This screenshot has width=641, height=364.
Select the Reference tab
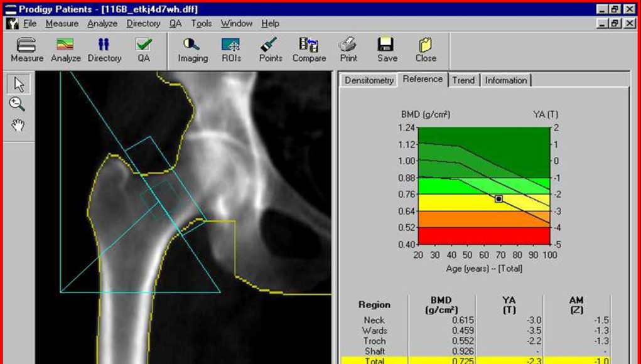click(423, 79)
